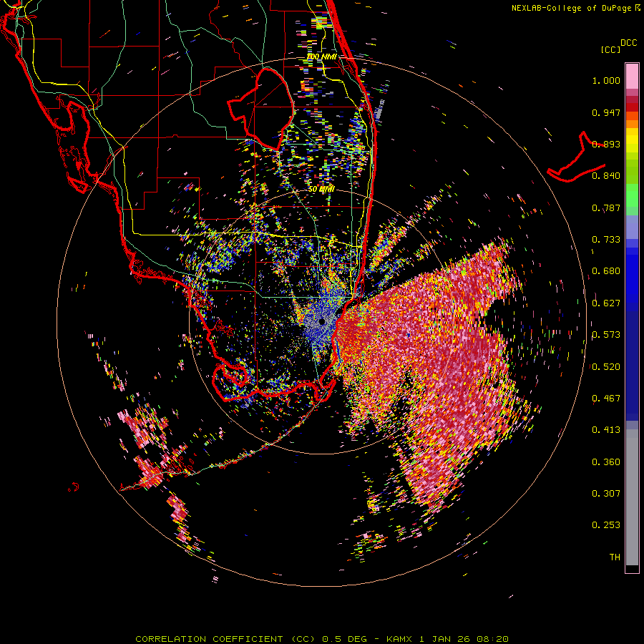
Task: Click the black radar site dot at map center
Action: click(321, 321)
